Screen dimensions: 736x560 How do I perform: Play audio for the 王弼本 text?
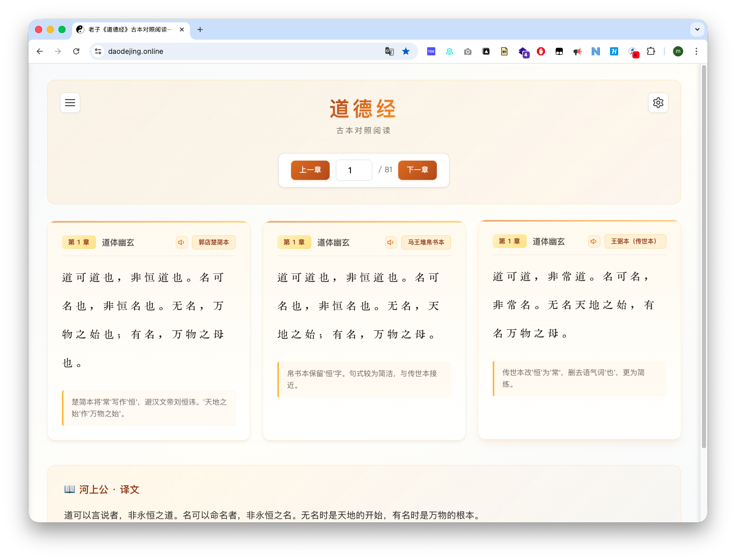(x=594, y=241)
